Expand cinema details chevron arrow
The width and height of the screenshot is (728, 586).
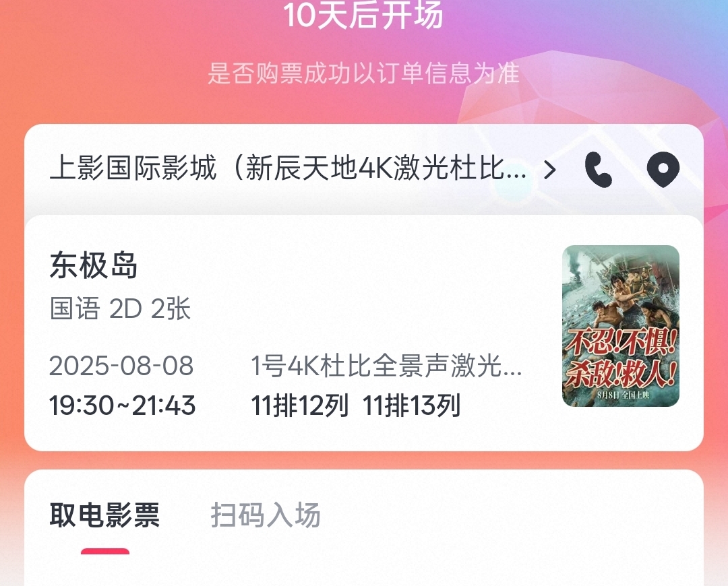(550, 170)
